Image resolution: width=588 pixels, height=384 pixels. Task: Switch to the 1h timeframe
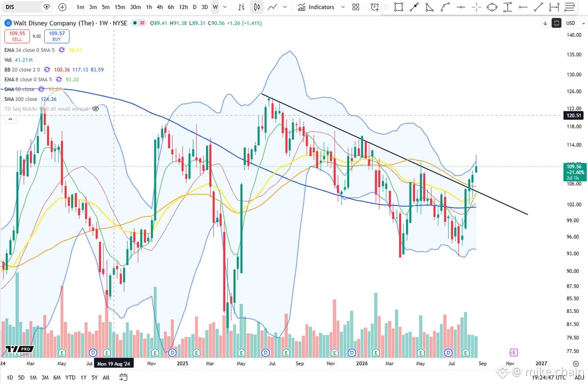pos(149,7)
